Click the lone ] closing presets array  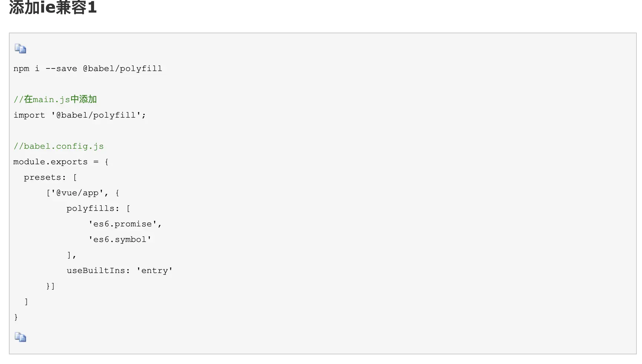(x=26, y=301)
